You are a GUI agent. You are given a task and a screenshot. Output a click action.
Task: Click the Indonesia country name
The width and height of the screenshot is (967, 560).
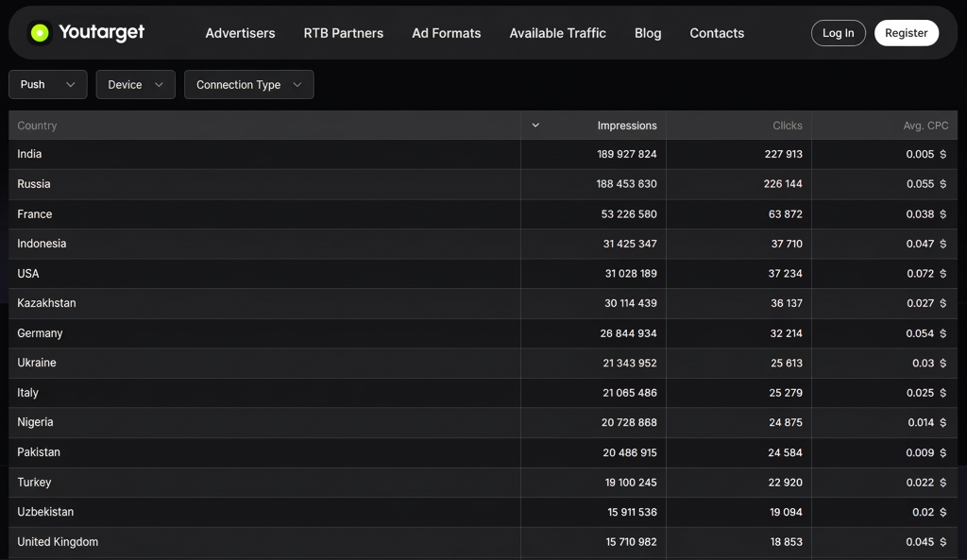coord(42,244)
